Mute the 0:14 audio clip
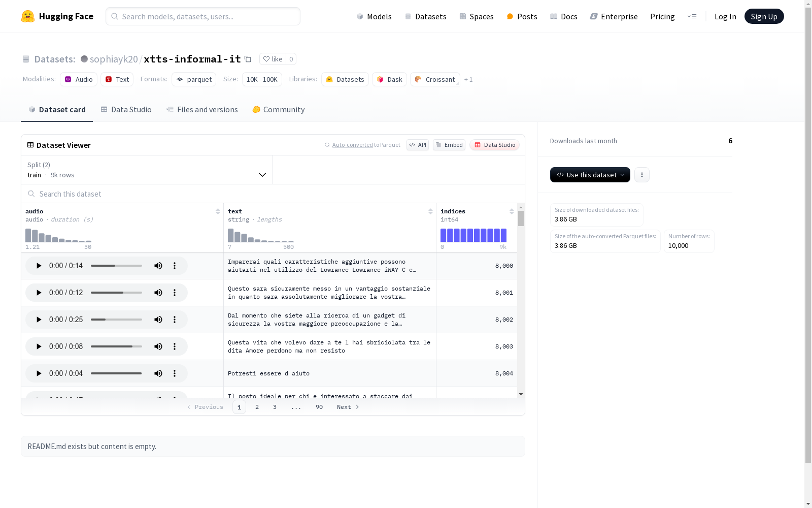Image resolution: width=812 pixels, height=508 pixels. pyautogui.click(x=158, y=266)
